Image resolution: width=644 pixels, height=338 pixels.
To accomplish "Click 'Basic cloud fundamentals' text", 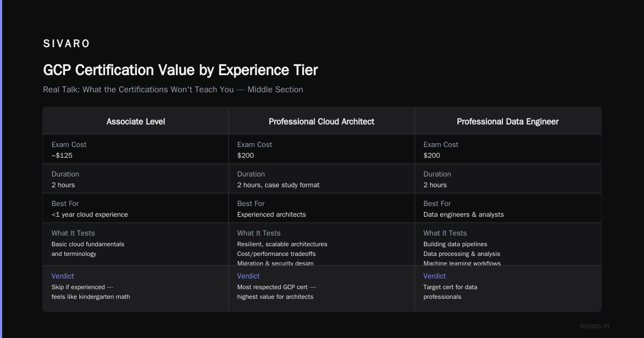I will point(88,244).
